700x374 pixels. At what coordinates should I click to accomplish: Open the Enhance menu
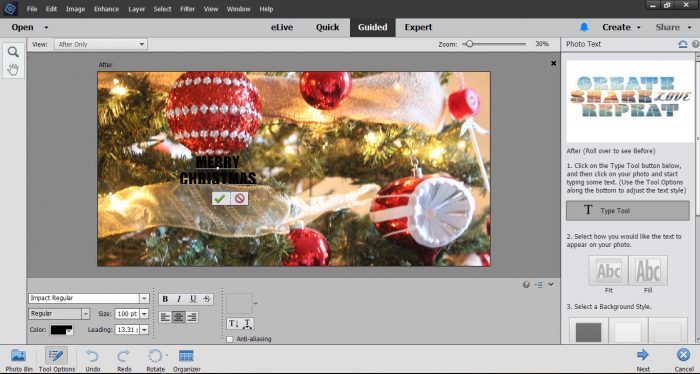(x=106, y=9)
